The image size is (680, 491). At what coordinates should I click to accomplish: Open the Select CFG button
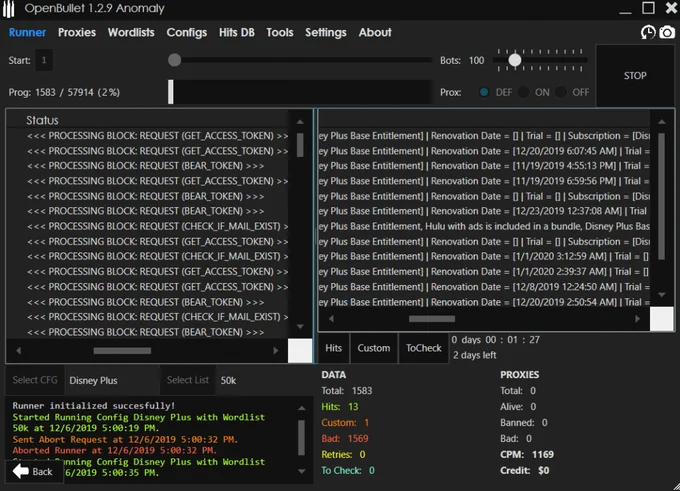pyautogui.click(x=35, y=380)
